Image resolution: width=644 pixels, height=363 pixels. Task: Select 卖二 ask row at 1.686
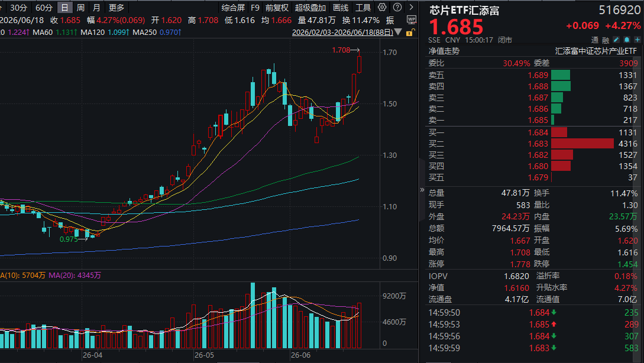click(533, 109)
